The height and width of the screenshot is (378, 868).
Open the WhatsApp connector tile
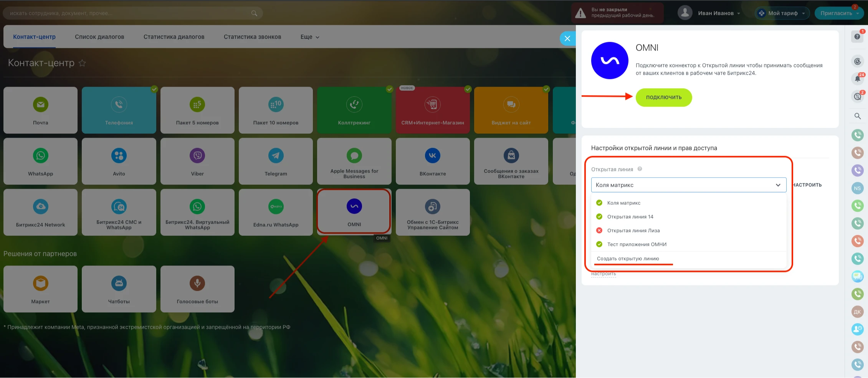(x=40, y=161)
